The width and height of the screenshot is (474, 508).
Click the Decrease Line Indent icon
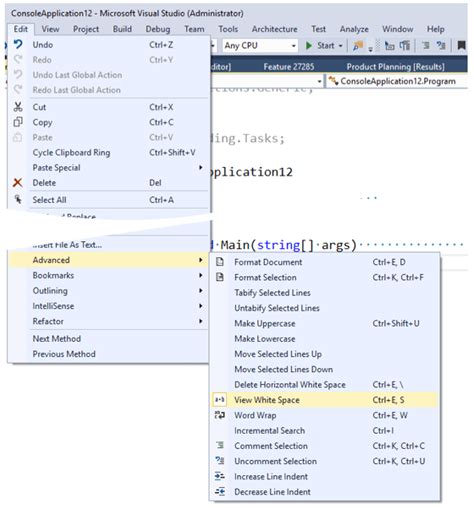pyautogui.click(x=220, y=491)
